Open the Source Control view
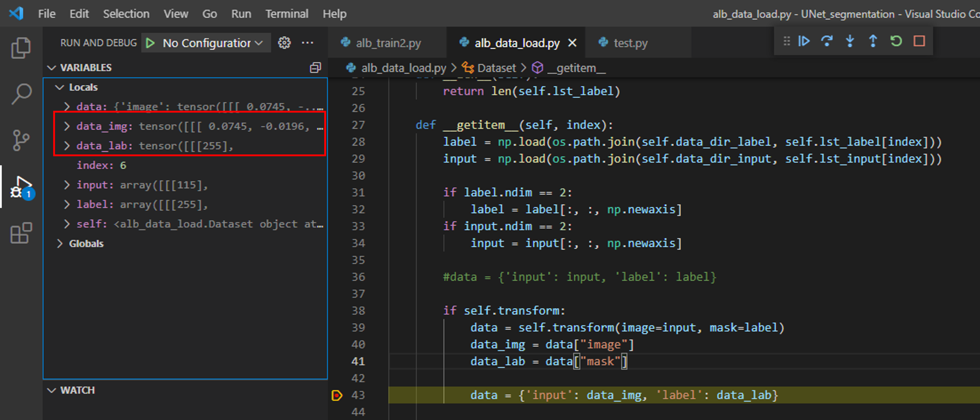980x420 pixels. 21,140
